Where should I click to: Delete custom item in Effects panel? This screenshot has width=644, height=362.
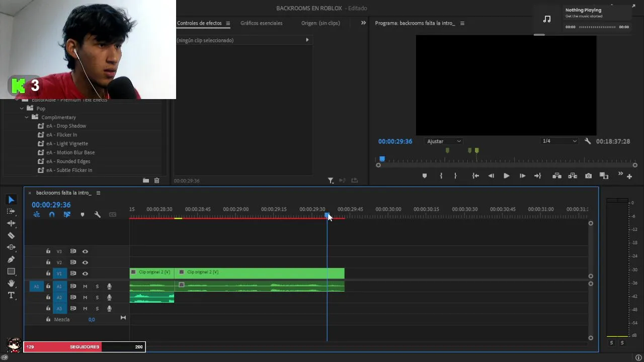click(157, 180)
